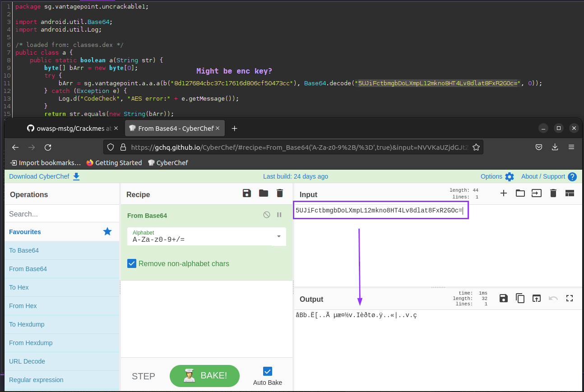Set breakpoint on From Base64 operation

[x=279, y=215]
